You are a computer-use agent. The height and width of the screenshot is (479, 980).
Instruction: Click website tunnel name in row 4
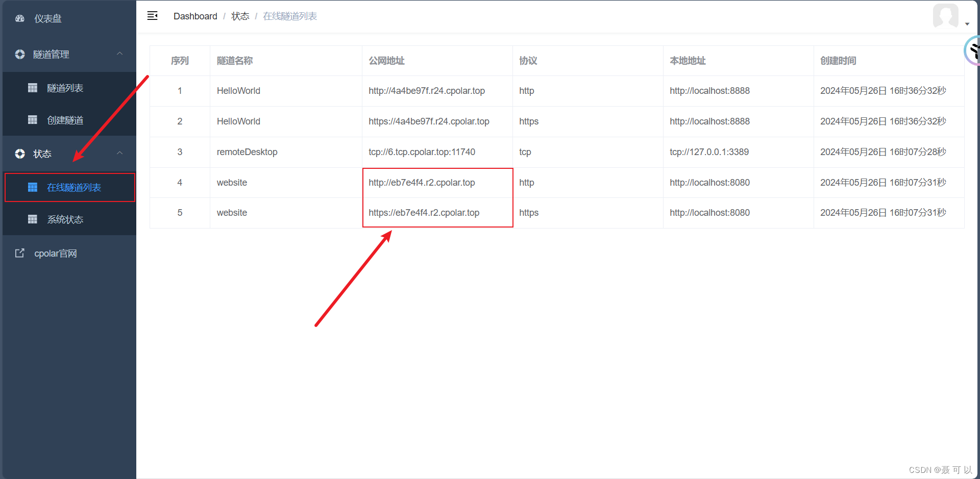(232, 183)
